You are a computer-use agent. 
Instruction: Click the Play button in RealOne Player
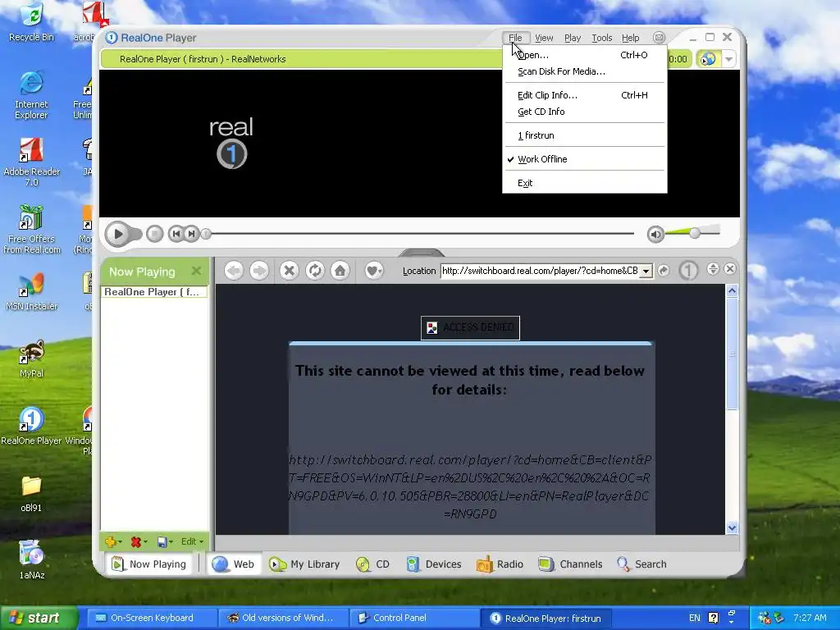coord(118,234)
